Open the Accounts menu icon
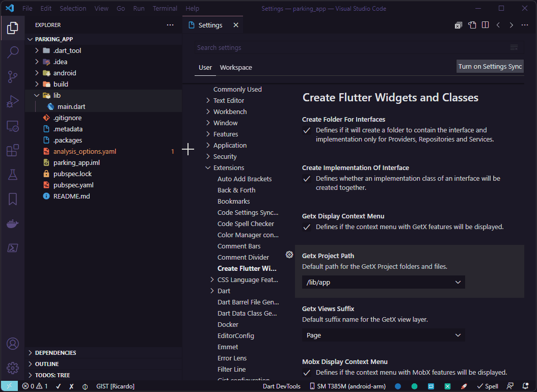Image resolution: width=537 pixels, height=392 pixels. tap(13, 344)
